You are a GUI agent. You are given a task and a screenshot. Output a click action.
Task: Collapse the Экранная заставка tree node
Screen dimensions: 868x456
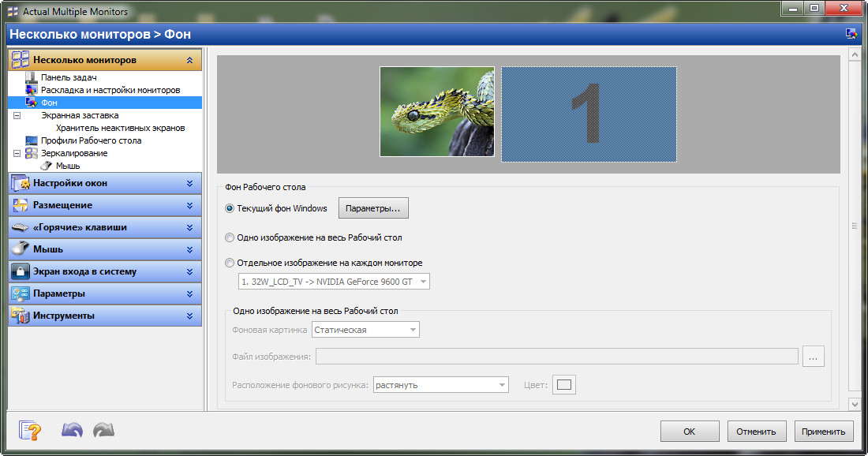17,116
